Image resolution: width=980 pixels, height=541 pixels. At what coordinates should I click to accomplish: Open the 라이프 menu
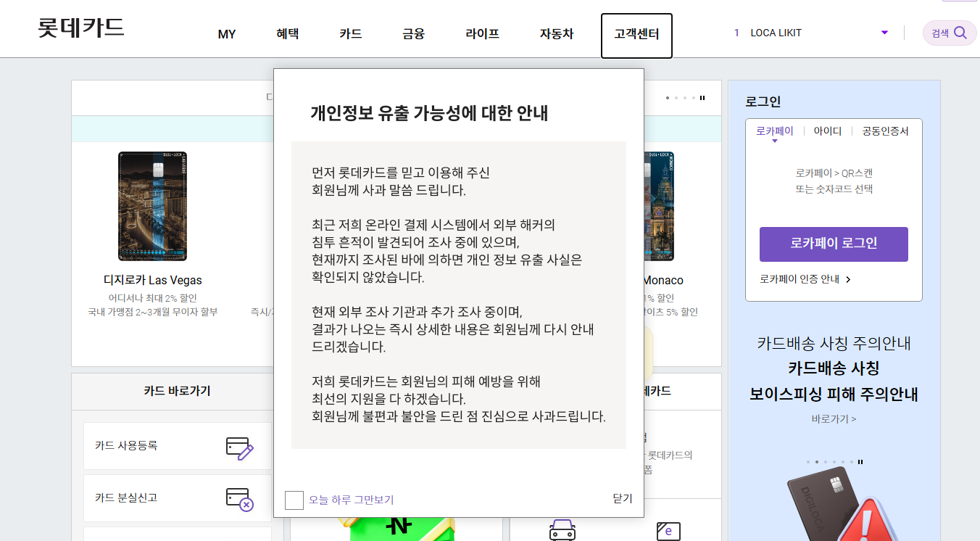click(x=483, y=33)
